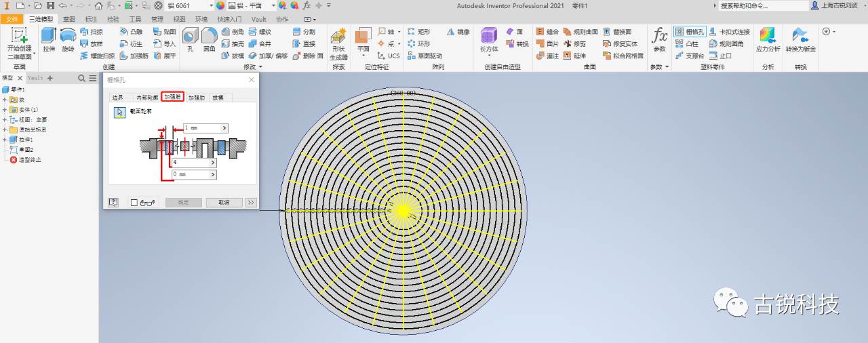This screenshot has height=343, width=868.
Task: Open flyout arrow of the 0 mm field
Action: point(213,175)
